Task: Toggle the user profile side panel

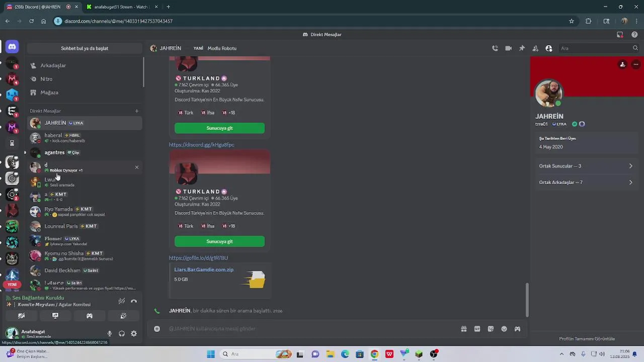Action: (x=549, y=48)
